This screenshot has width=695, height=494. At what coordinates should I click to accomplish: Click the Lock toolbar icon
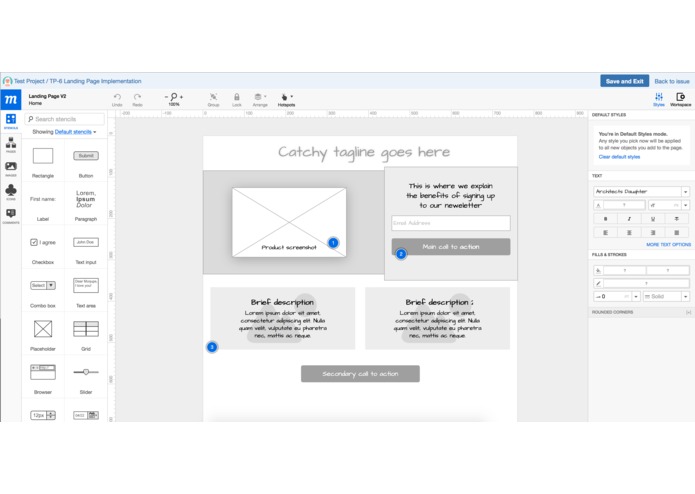(x=237, y=100)
